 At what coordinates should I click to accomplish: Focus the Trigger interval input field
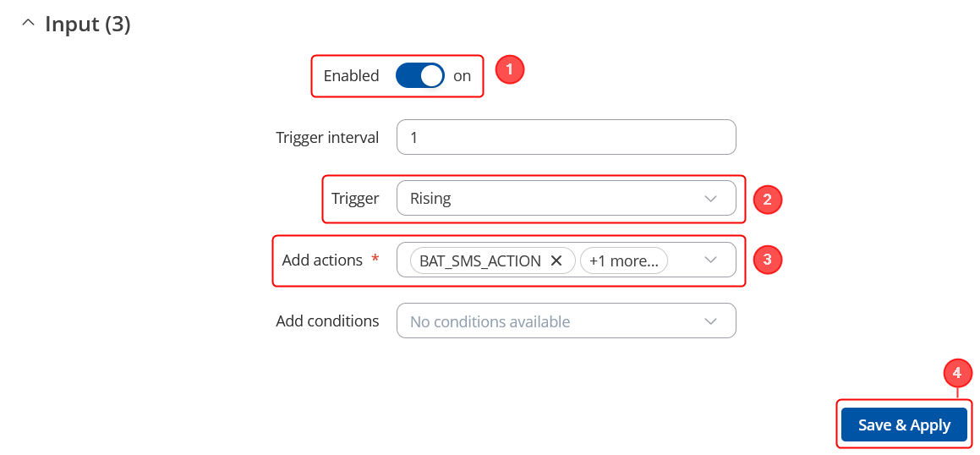[x=565, y=137]
